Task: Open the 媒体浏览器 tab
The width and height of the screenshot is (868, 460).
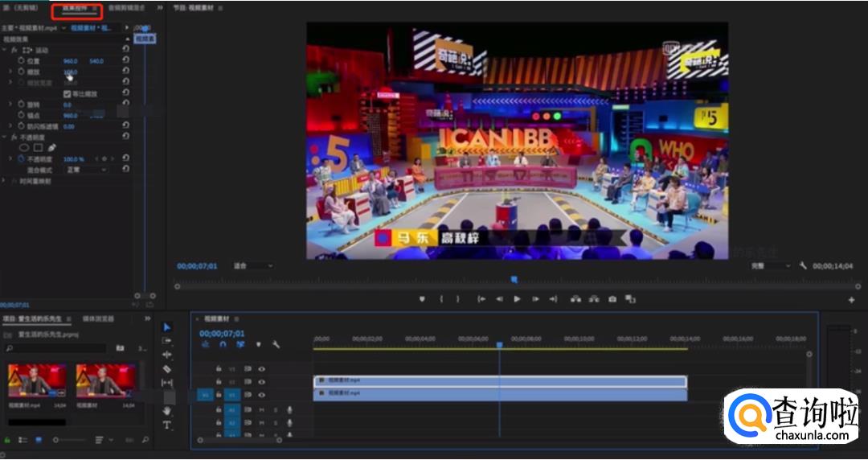Action: pos(98,319)
